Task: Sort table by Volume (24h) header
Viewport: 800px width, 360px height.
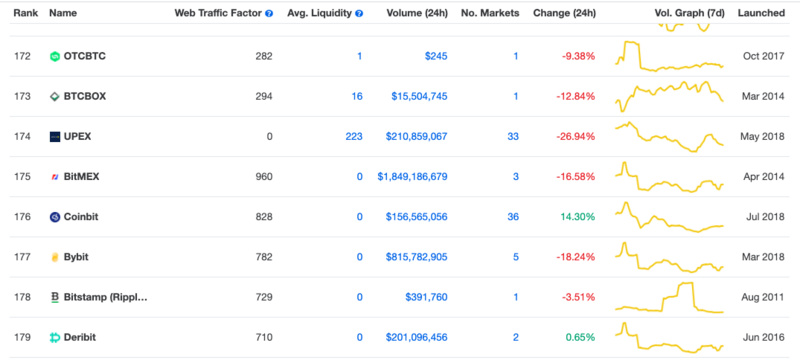Action: click(x=417, y=13)
